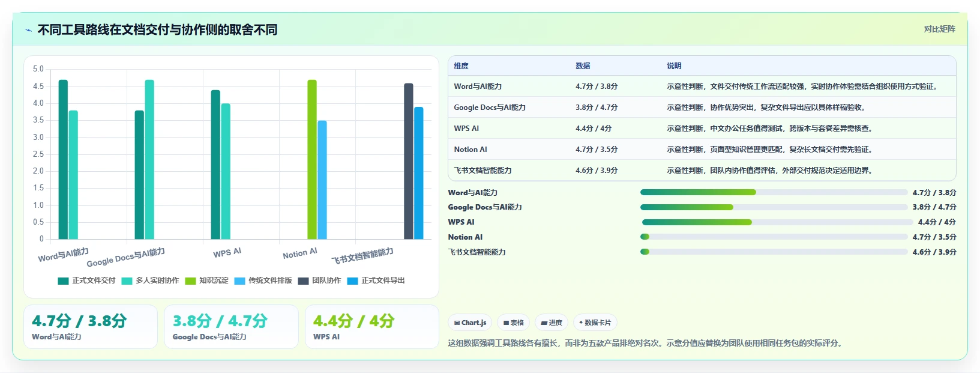Select the WPS AI table row name
The width and height of the screenshot is (980, 373).
point(466,129)
